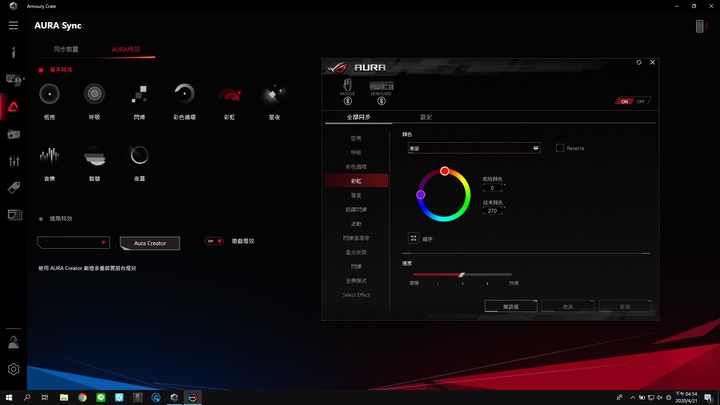
Task: Open taskbar Search
Action: (27, 398)
